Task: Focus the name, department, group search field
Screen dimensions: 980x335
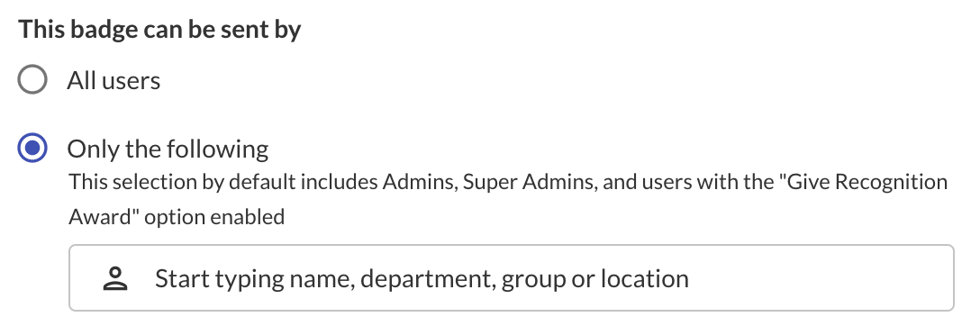Action: (x=512, y=278)
